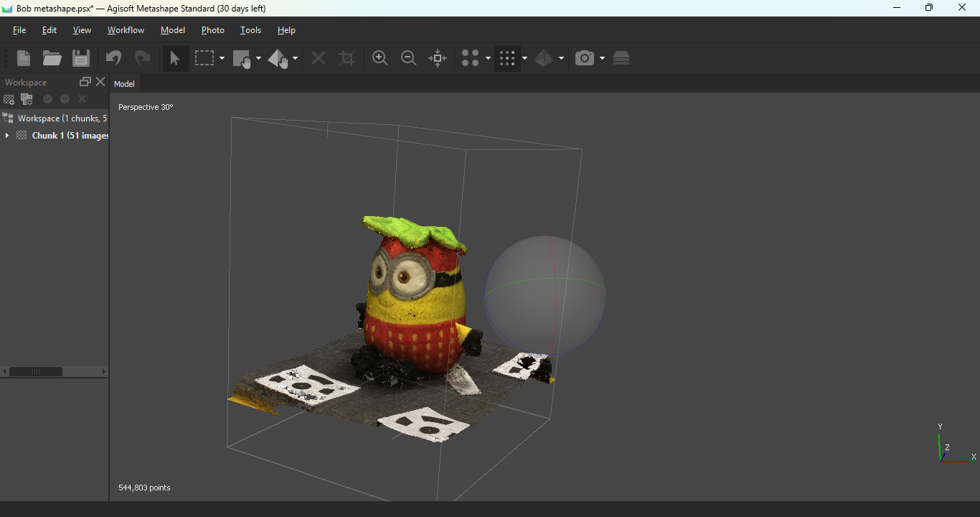980x517 pixels.
Task: Reset the view with the center icon
Action: tap(438, 58)
